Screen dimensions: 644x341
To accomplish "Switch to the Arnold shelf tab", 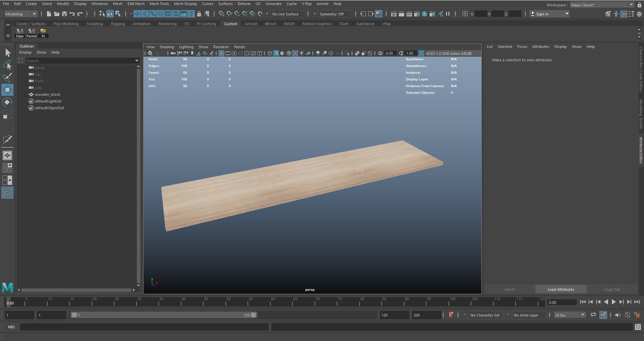I will tap(251, 24).
